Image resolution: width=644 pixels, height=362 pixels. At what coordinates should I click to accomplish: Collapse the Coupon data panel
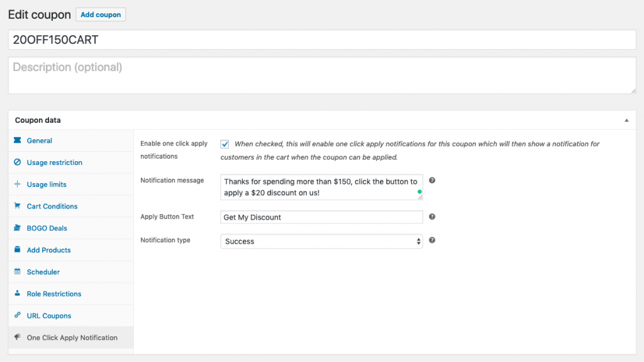[626, 120]
